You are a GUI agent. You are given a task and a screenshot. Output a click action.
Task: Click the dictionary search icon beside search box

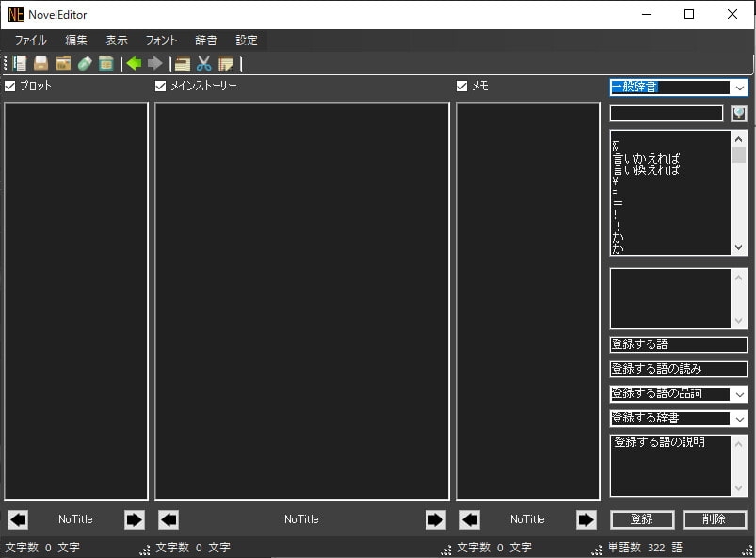coord(739,113)
